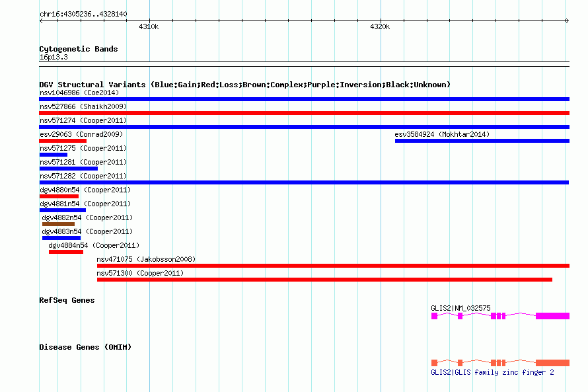Click the nsv571281 (Cooper2011) label
This screenshot has width=588, height=392.
(83, 162)
